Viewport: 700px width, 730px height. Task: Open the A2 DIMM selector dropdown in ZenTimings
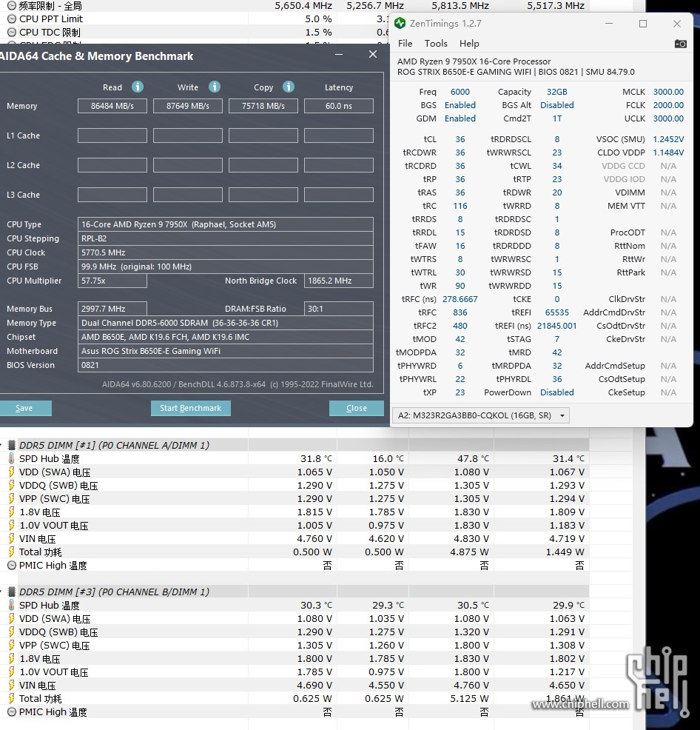481,415
